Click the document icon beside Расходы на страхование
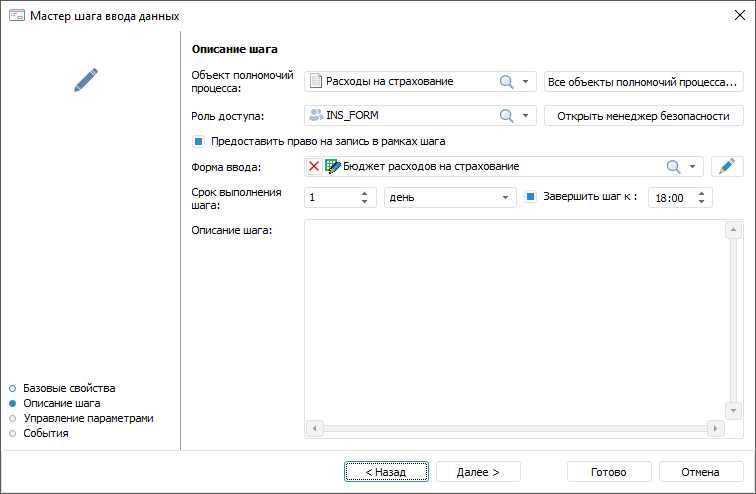 [x=316, y=82]
